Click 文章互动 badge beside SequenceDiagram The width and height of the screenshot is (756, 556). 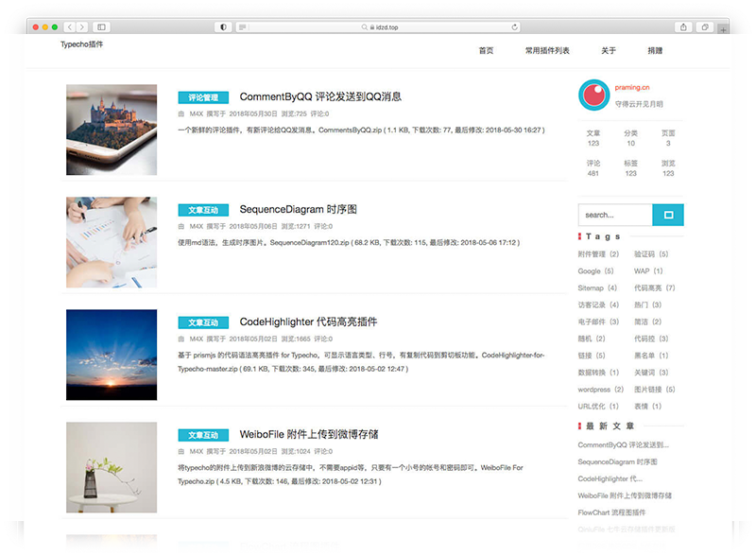(x=203, y=210)
